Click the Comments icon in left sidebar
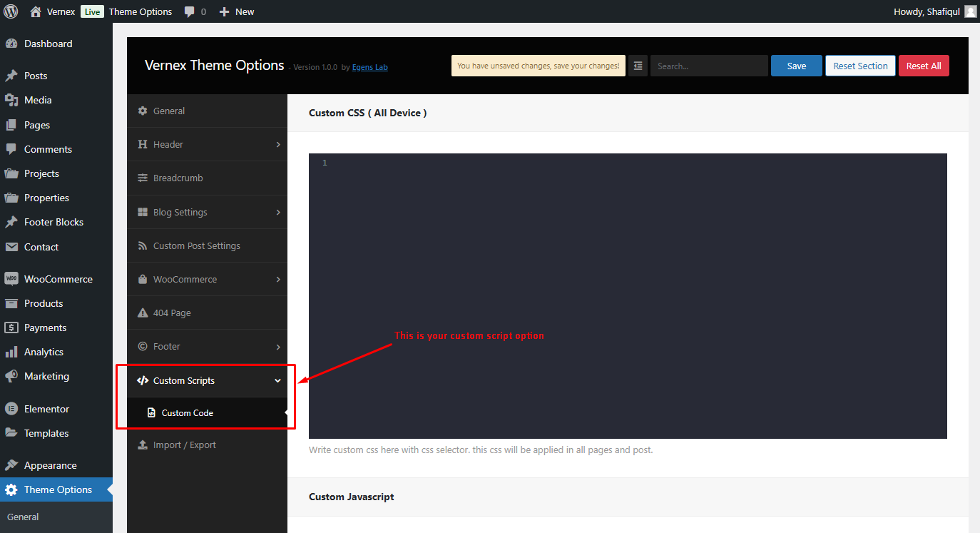980x533 pixels. (11, 149)
